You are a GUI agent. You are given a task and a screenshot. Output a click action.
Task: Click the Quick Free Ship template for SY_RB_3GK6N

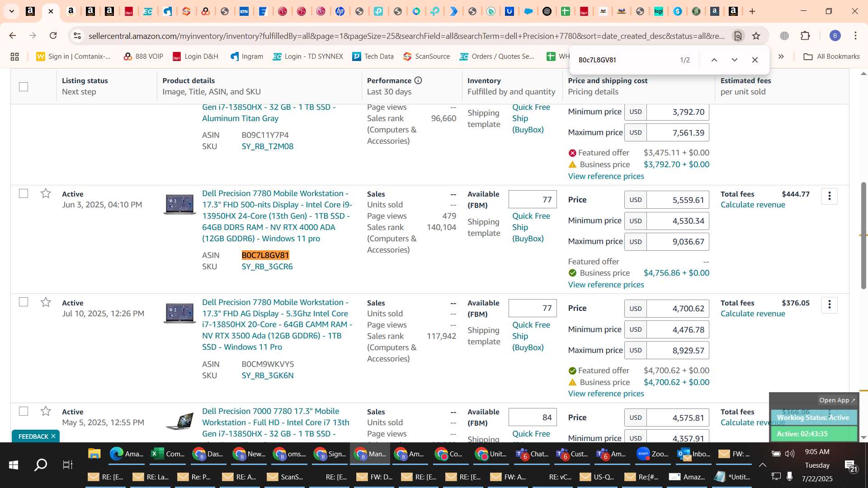531,336
